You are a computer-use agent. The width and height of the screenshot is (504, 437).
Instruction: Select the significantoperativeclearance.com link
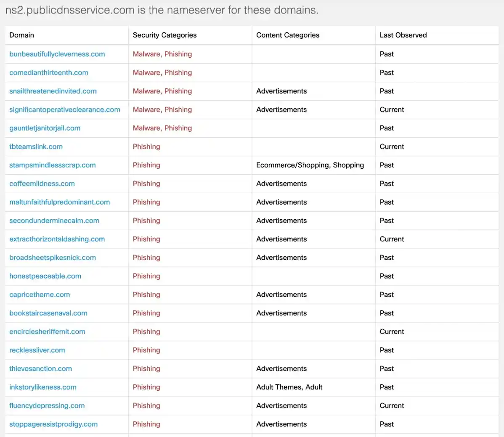tap(65, 109)
